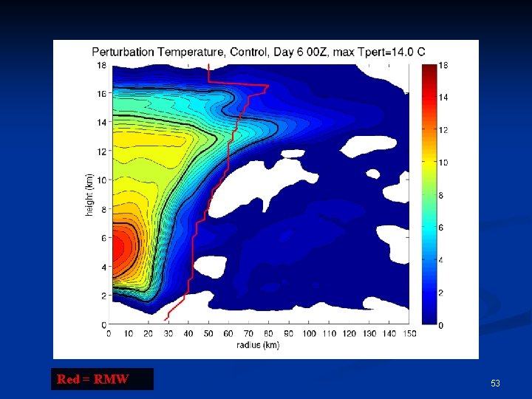
Task: Click the colorbar label 2
Action: 440,293
